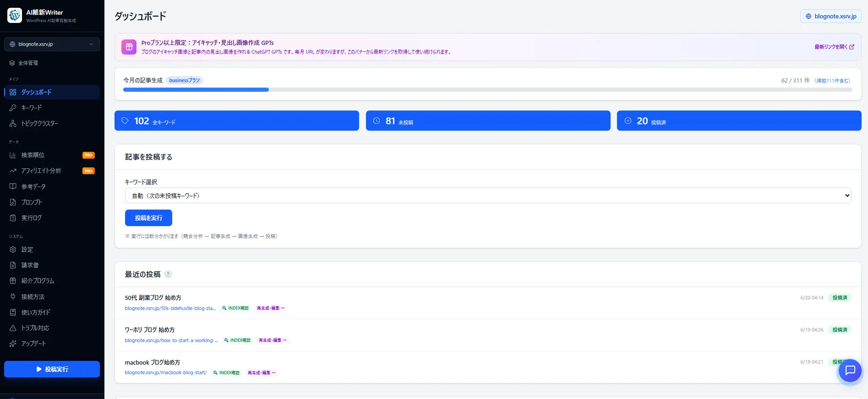Click the PRO badge beside アフィリエイト分析

pyautogui.click(x=88, y=171)
